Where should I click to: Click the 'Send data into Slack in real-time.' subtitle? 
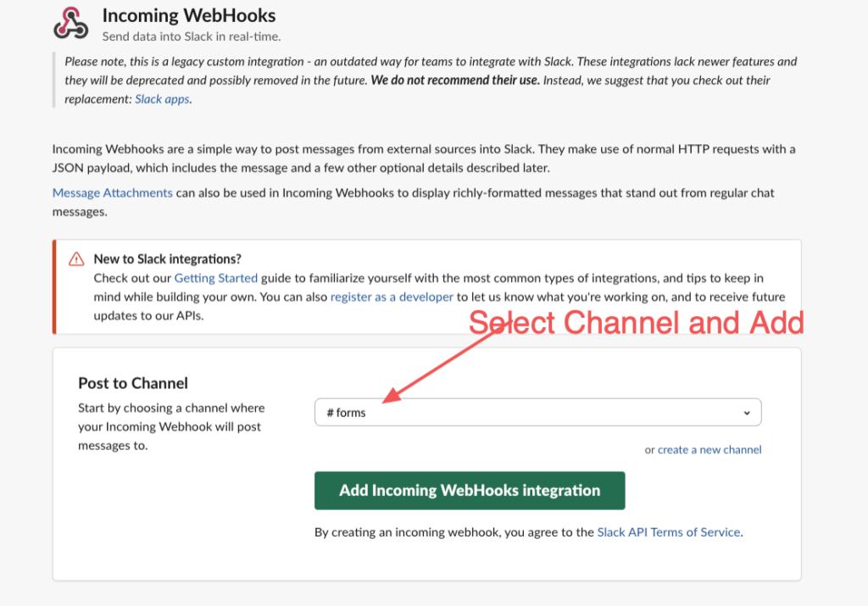(192, 36)
